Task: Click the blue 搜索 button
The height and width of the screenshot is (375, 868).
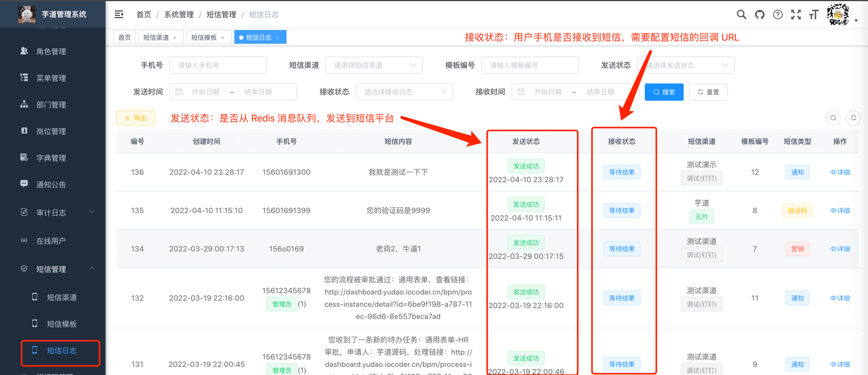Action: click(x=664, y=92)
